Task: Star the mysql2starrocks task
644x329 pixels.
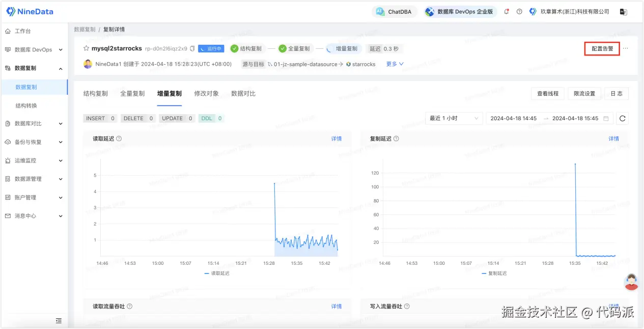Action: pyautogui.click(x=87, y=49)
